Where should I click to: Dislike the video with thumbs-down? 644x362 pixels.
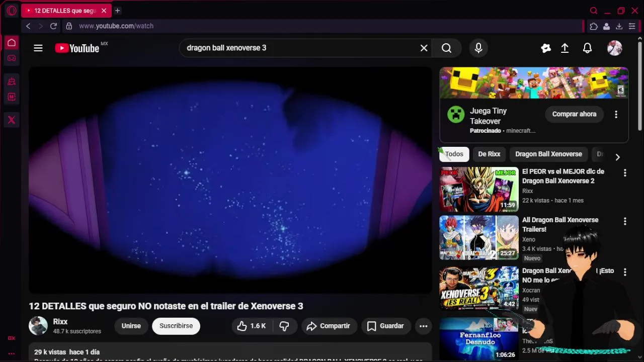tap(284, 326)
